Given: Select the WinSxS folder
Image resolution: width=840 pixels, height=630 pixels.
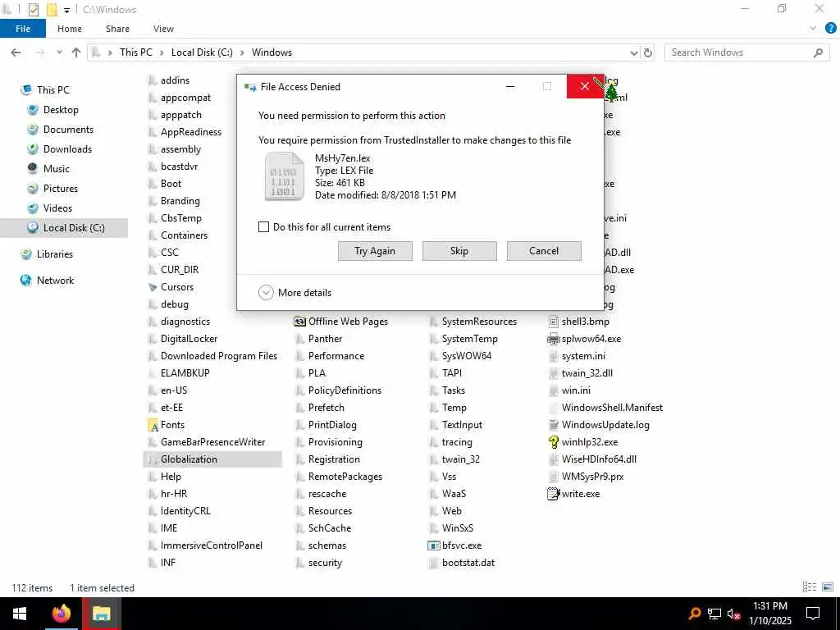Looking at the screenshot, I should pyautogui.click(x=458, y=528).
